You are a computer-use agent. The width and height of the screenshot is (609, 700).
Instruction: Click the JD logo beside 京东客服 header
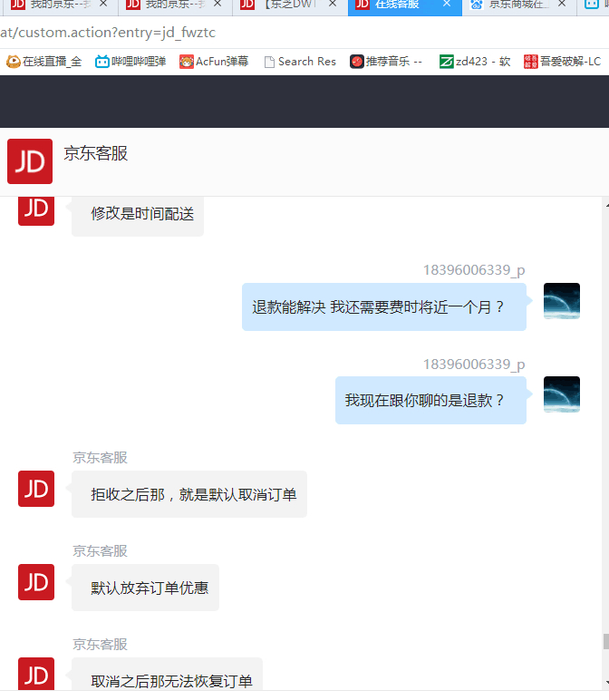pos(30,161)
